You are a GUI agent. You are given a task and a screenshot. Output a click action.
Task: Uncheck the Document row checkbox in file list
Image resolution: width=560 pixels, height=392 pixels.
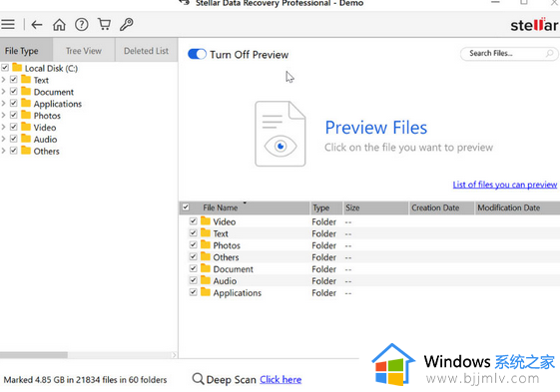[x=194, y=268]
